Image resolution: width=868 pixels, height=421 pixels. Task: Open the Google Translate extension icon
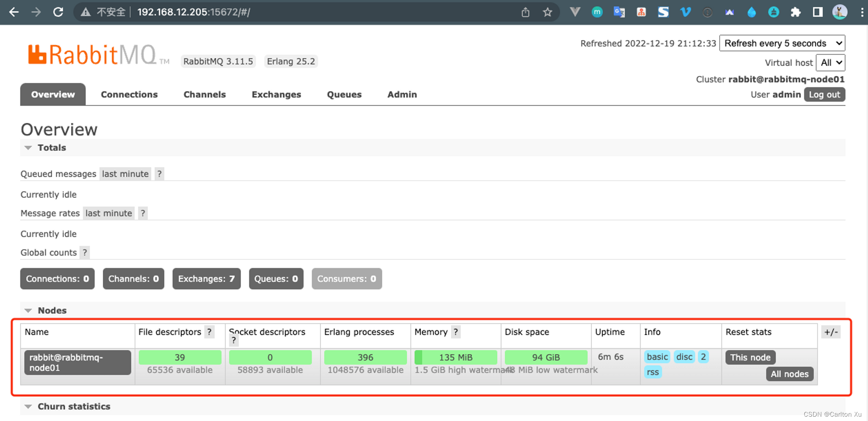click(619, 12)
